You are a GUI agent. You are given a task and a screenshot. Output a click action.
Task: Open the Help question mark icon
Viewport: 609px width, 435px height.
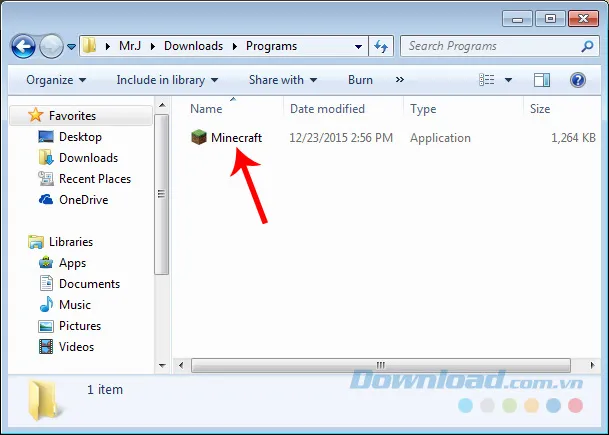tap(577, 80)
